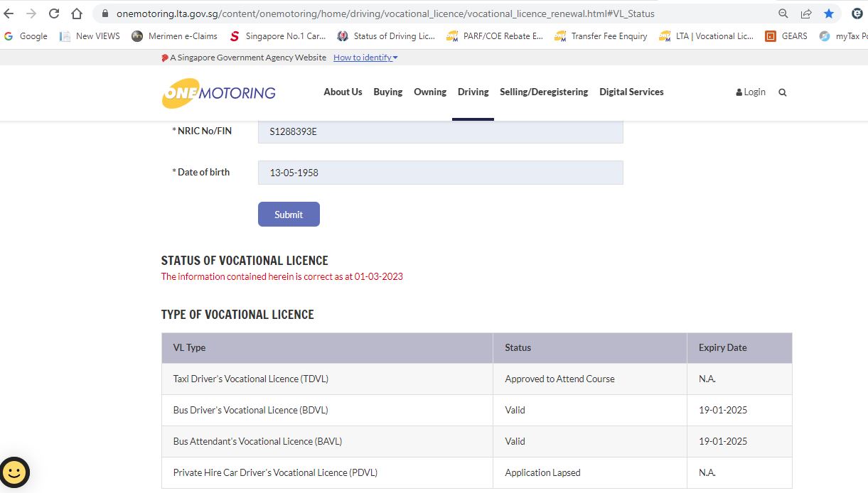868x493 pixels.
Task: Click the browser reload icon
Action: pos(54,13)
